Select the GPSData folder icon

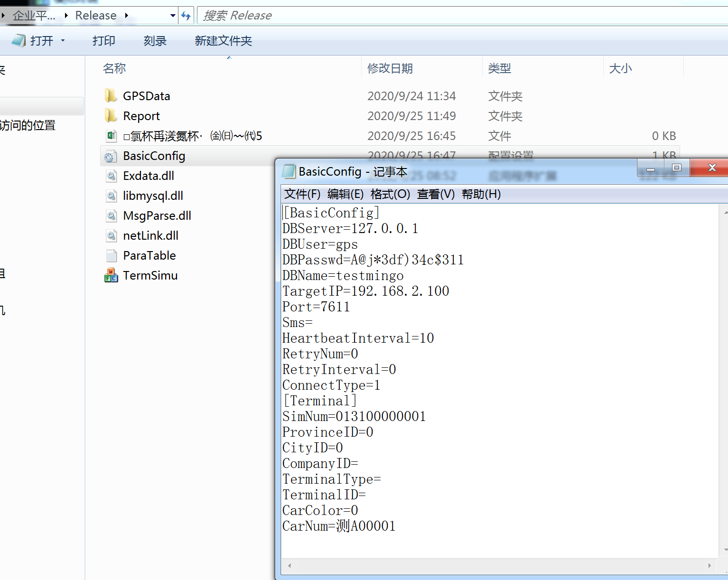pyautogui.click(x=111, y=96)
